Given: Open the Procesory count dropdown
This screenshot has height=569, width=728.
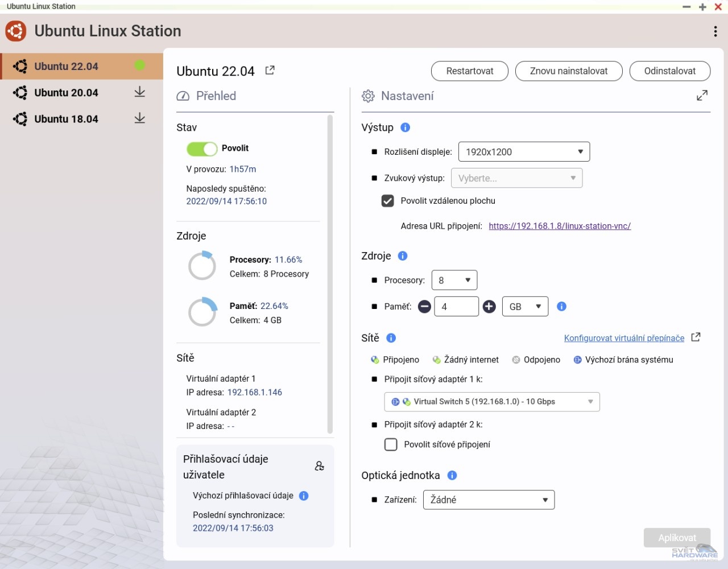Looking at the screenshot, I should (454, 280).
